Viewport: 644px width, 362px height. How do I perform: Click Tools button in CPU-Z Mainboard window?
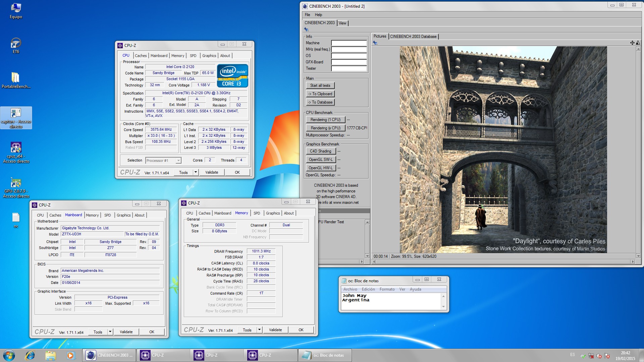(x=98, y=332)
